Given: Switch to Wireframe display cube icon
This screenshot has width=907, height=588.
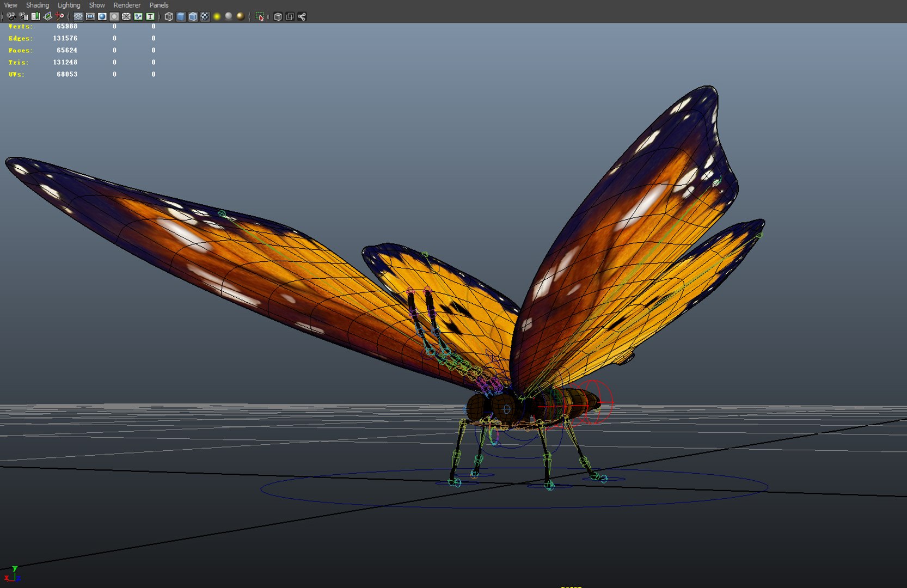Looking at the screenshot, I should (169, 16).
